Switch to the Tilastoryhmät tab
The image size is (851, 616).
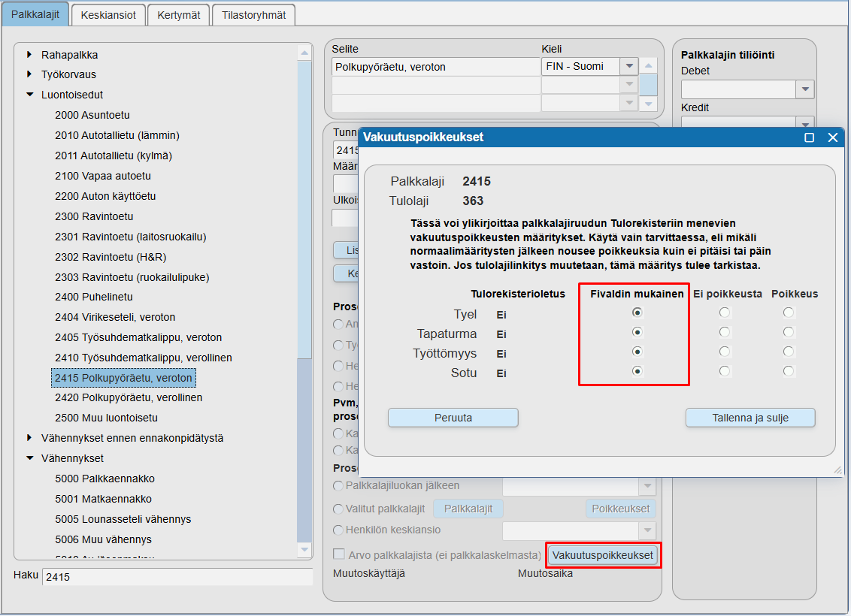(x=253, y=15)
